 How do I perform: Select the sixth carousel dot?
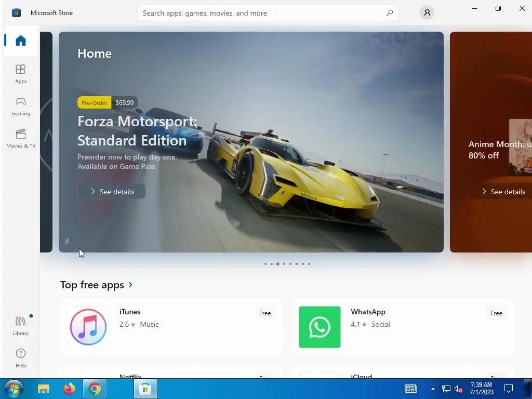296,264
